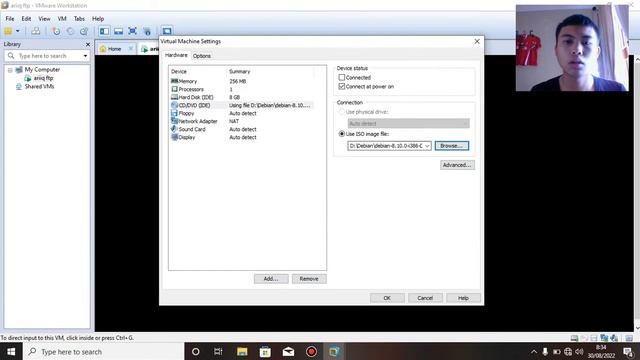This screenshot has height=360, width=640.
Task: Close the Virtual Machine Settings dialog
Action: point(477,42)
